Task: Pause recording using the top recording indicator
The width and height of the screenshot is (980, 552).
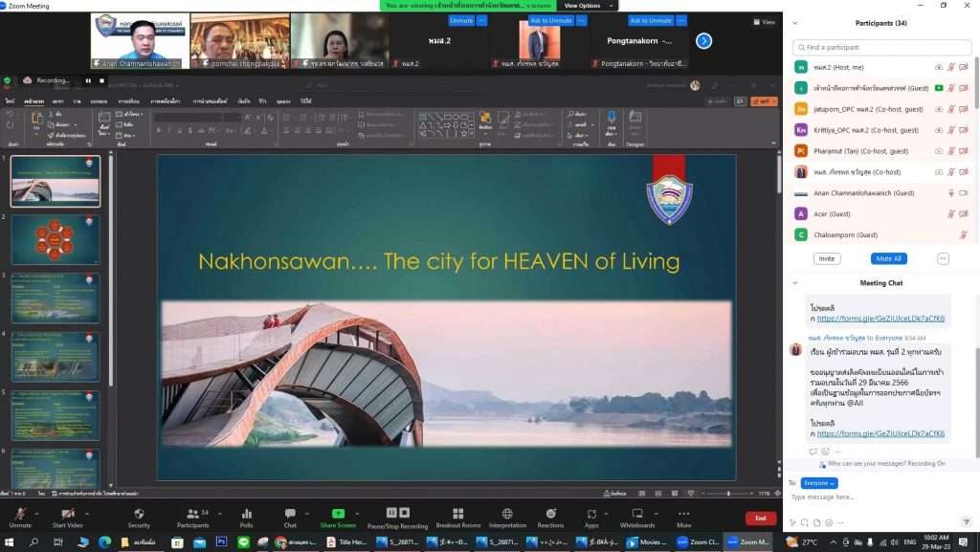Action: point(88,80)
